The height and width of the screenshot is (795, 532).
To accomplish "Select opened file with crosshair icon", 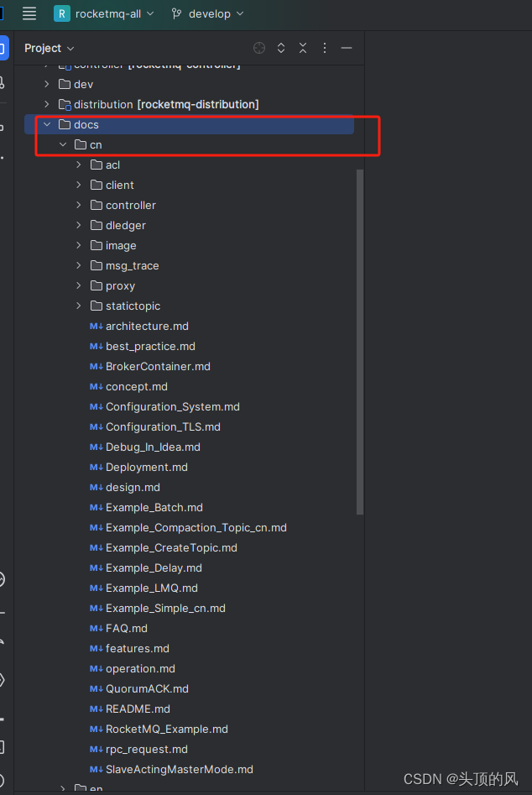I will click(x=259, y=48).
